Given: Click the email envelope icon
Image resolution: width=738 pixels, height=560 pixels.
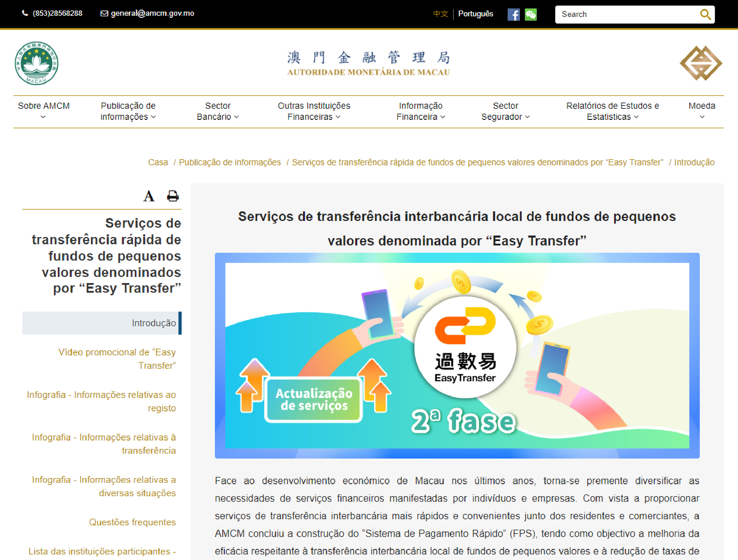Looking at the screenshot, I should click(104, 13).
